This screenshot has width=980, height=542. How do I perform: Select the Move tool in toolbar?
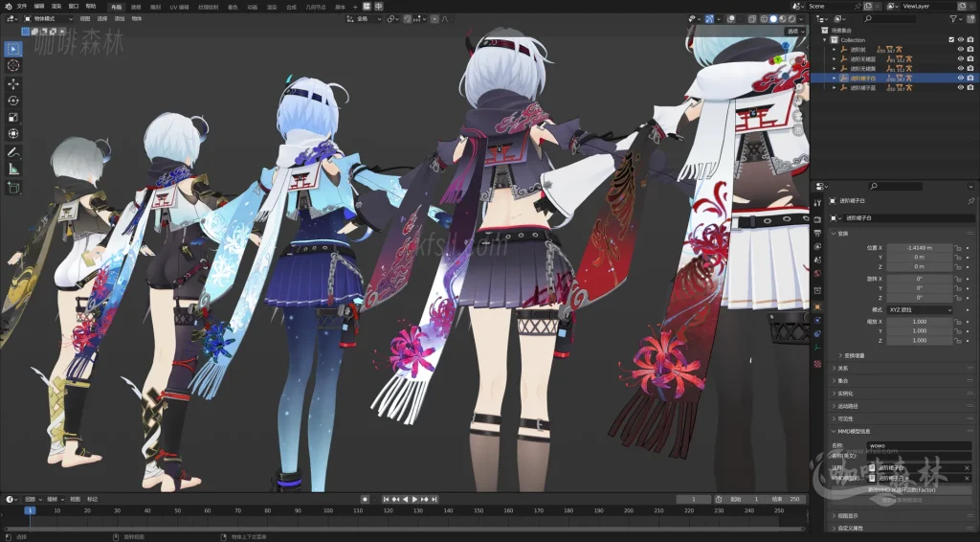tap(13, 83)
